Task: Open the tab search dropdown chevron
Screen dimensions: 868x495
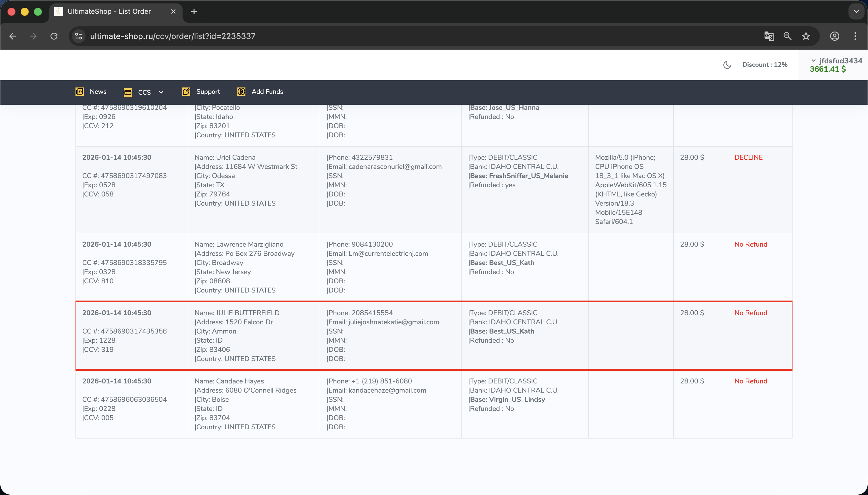Action: 856,11
